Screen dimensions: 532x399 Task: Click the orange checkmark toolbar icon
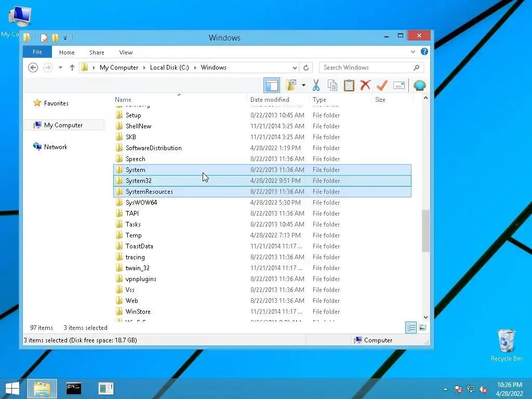pyautogui.click(x=382, y=85)
